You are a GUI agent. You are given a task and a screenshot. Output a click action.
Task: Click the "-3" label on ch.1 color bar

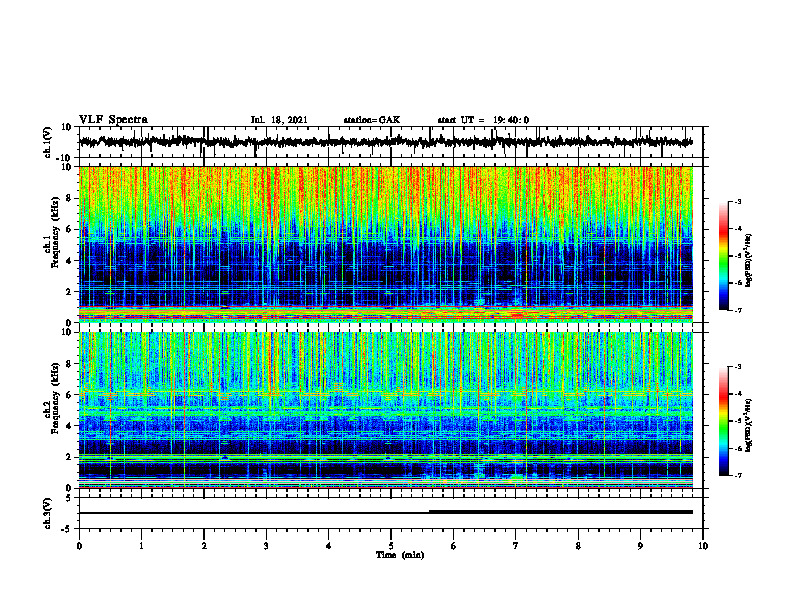[x=738, y=201]
